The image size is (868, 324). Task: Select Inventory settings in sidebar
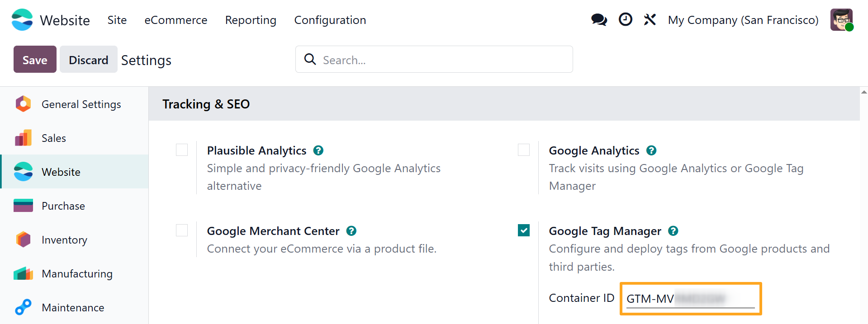tap(74, 239)
